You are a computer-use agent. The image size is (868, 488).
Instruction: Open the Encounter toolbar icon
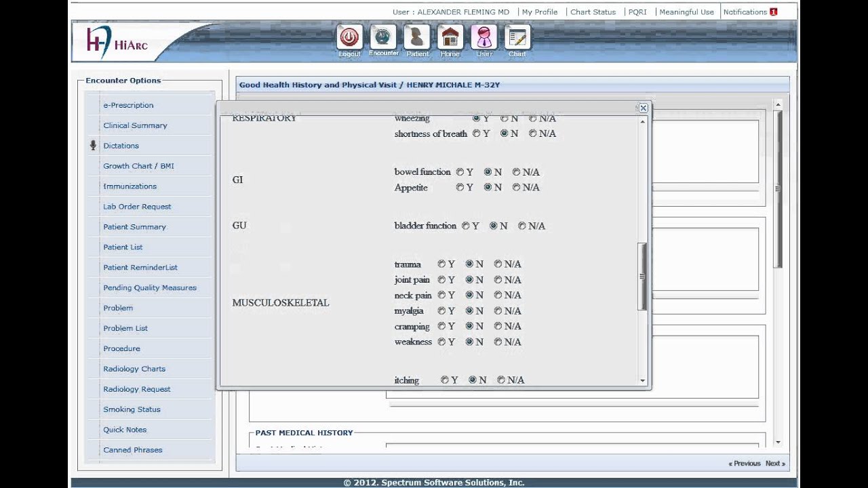[383, 37]
